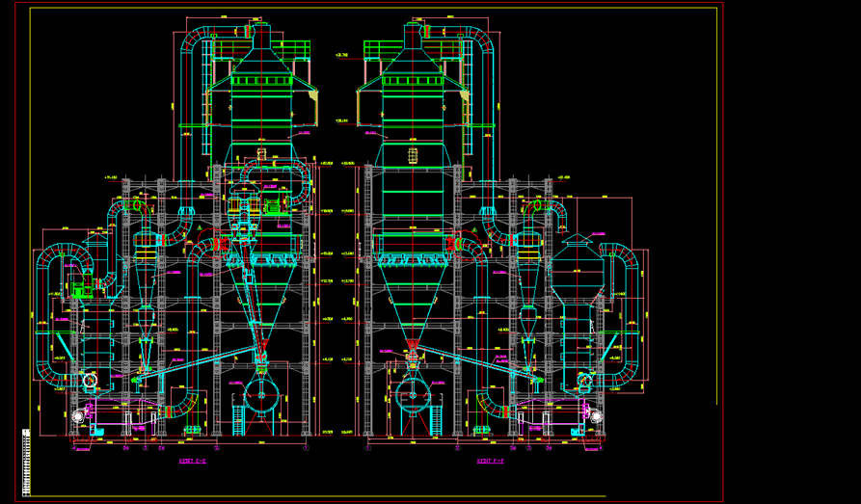Click the chimney stack atop right tower

coord(412,35)
